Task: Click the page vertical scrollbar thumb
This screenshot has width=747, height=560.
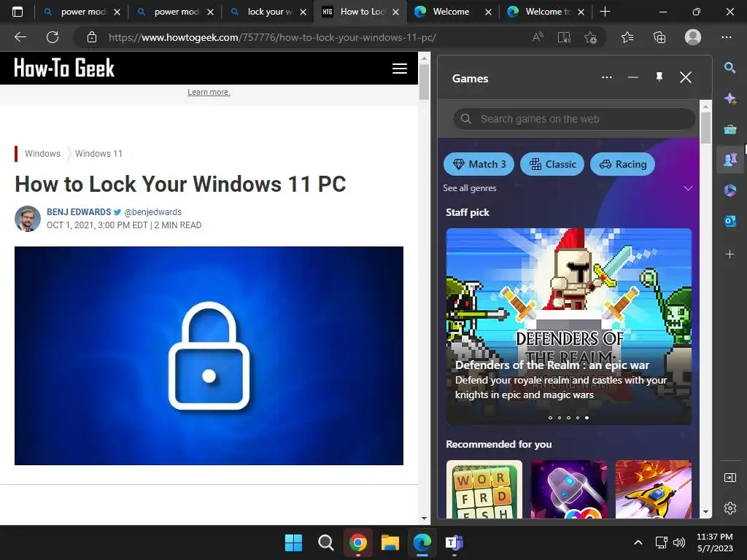Action: [x=424, y=81]
